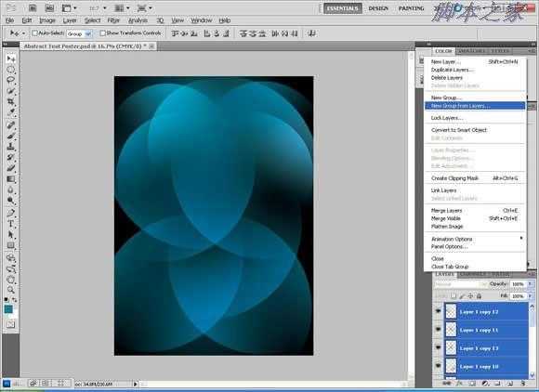Enable the Auto-Select checkbox
The width and height of the screenshot is (539, 392).
pyautogui.click(x=34, y=33)
